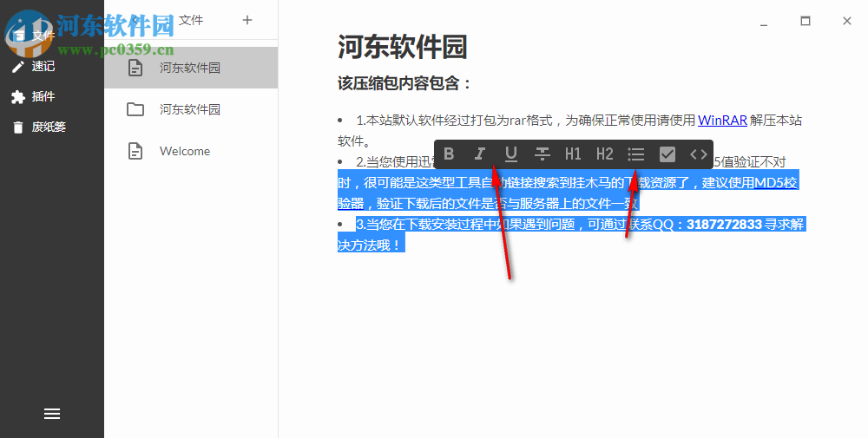This screenshot has width=868, height=438.
Task: Click the puzzle piece plugin icon
Action: tap(18, 97)
